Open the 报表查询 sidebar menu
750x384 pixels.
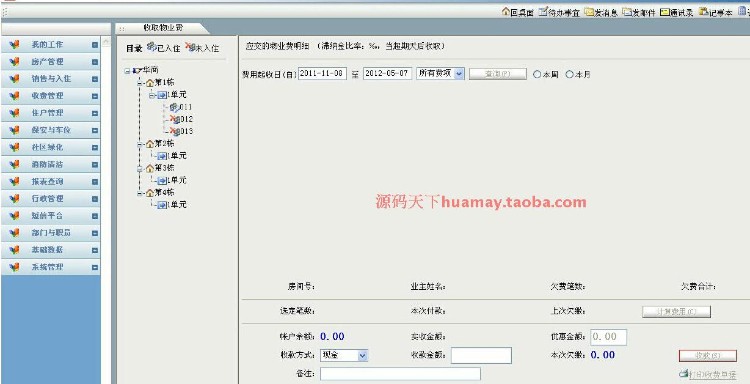coord(51,182)
